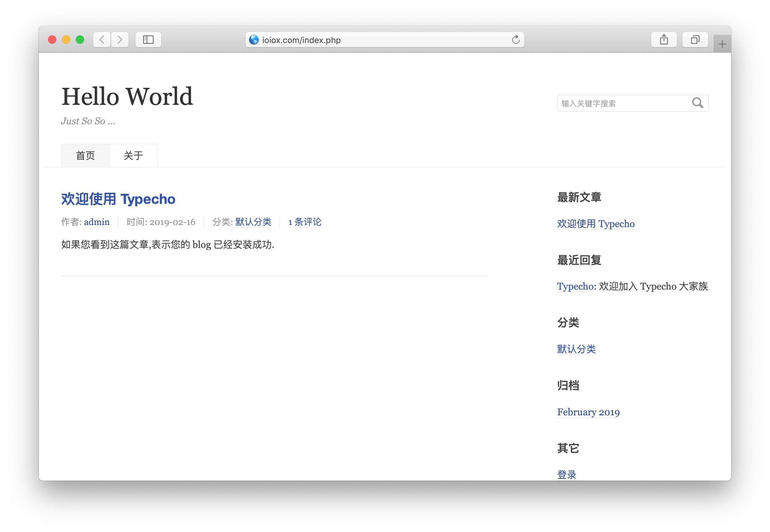
Task: Select the 首页 navigation tab
Action: point(85,156)
